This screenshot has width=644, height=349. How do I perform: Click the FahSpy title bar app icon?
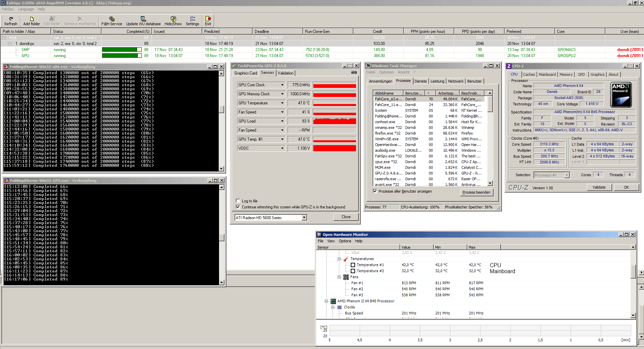(3, 3)
